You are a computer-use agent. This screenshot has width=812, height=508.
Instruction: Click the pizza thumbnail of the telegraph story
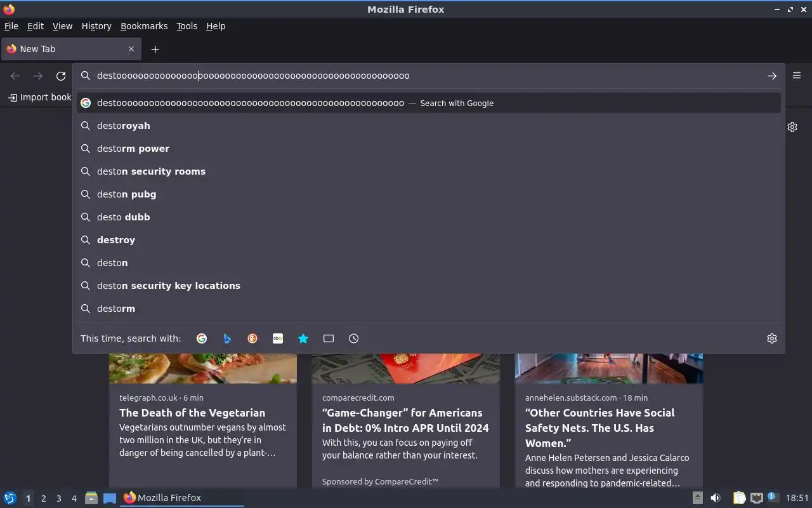203,368
